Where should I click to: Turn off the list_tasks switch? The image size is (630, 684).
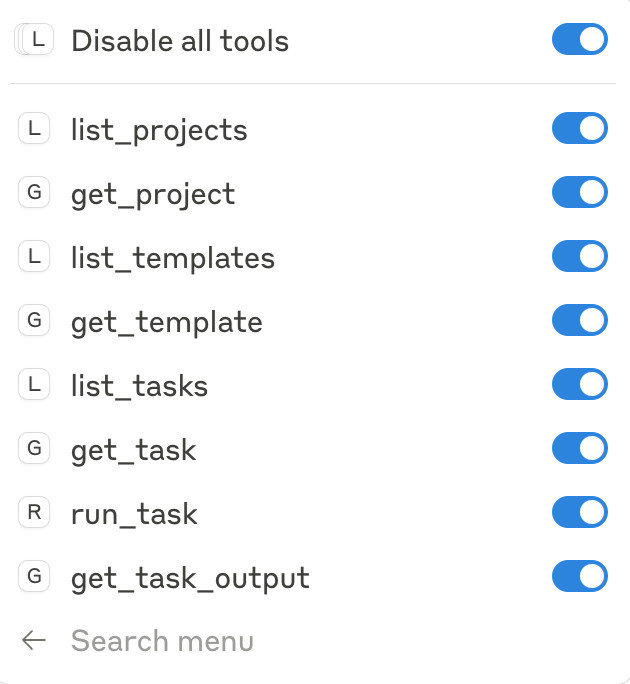point(579,384)
